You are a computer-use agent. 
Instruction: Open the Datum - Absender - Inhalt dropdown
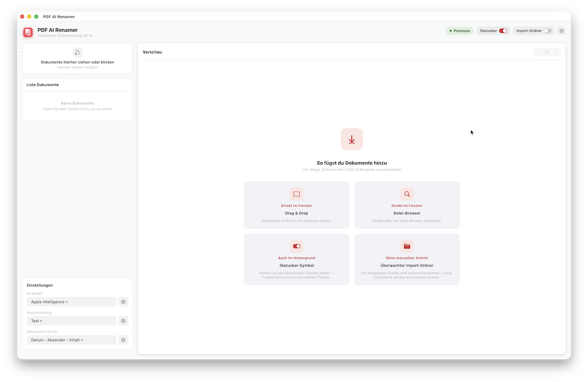coord(72,340)
